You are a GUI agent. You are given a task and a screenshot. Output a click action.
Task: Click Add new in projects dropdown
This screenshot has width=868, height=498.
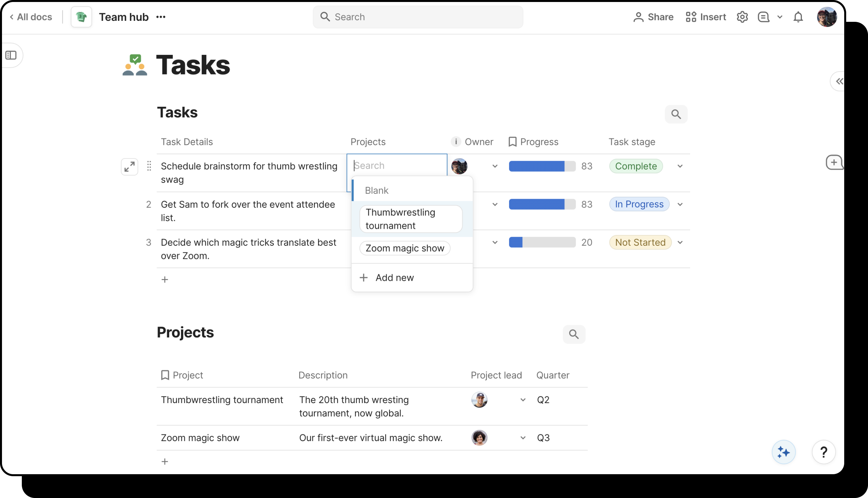pyautogui.click(x=394, y=277)
